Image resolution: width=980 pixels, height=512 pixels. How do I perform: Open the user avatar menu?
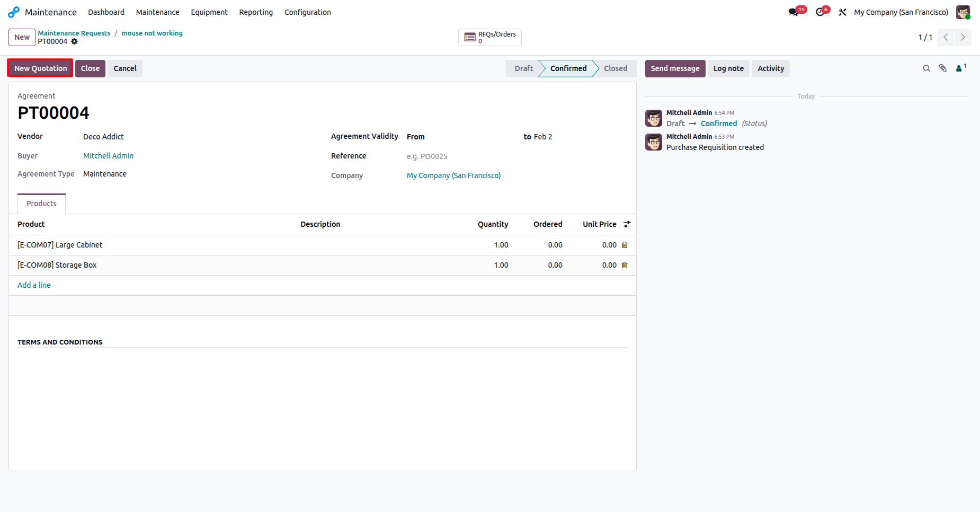click(x=963, y=12)
